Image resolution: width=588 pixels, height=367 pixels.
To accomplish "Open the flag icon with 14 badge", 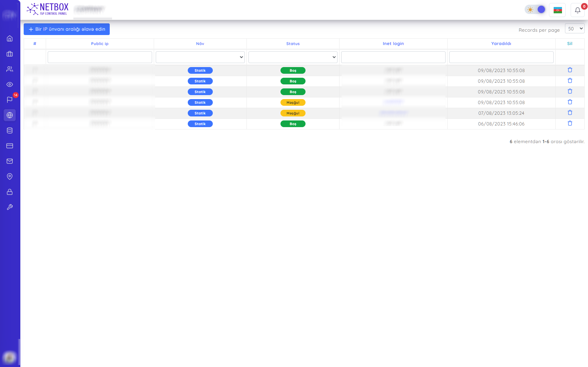I will click(10, 100).
